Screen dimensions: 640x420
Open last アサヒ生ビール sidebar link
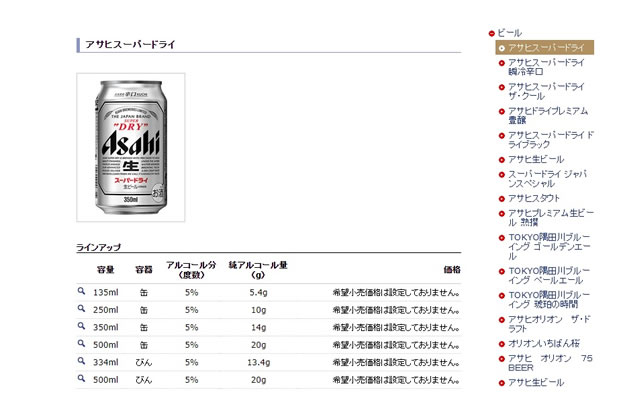tap(536, 382)
